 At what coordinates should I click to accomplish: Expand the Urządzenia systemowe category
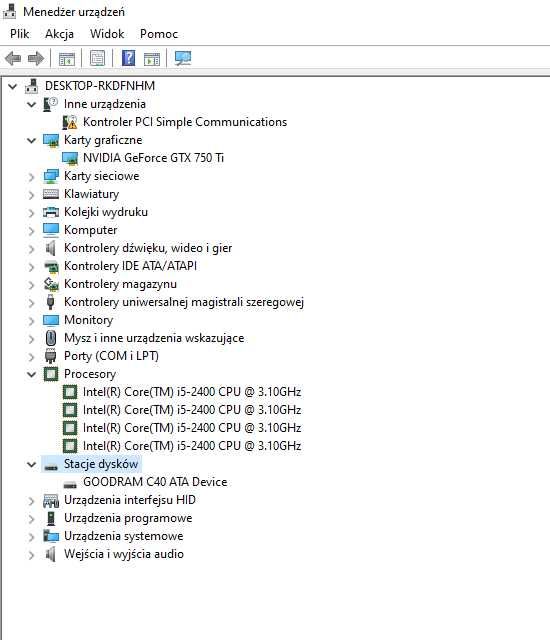coord(31,536)
